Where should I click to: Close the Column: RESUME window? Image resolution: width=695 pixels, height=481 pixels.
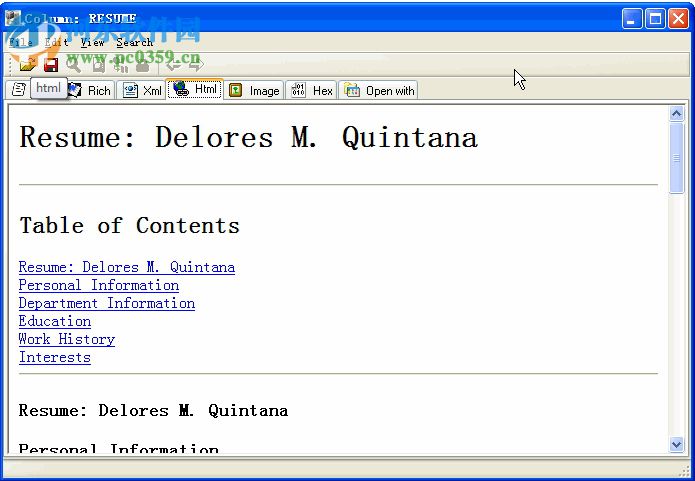coord(679,19)
